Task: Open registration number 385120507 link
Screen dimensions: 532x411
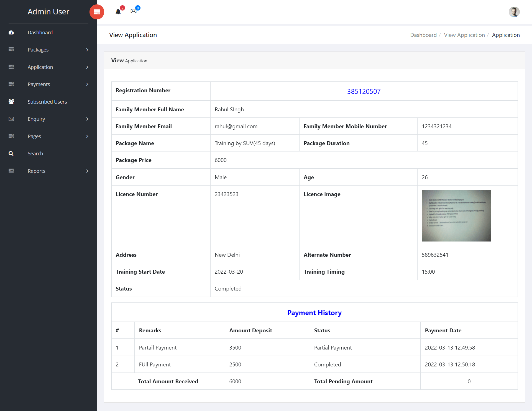Action: tap(364, 91)
